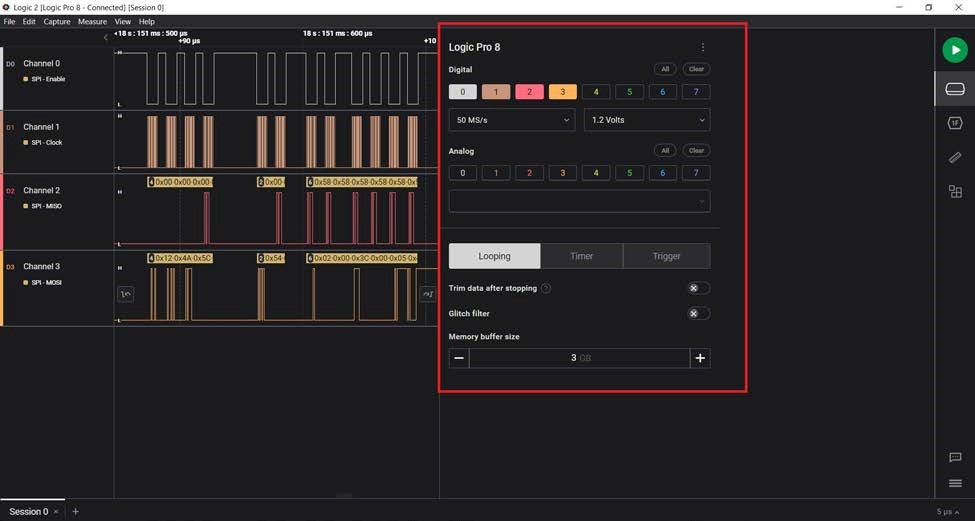Screen dimensions: 975x521
Task: Enable analog channel 5
Action: point(629,173)
